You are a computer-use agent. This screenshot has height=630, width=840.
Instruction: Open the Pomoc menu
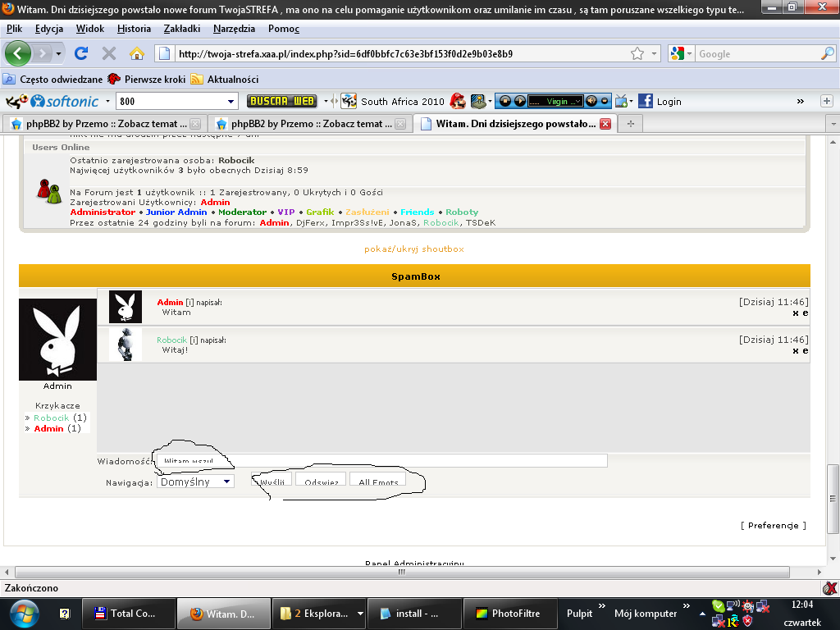(x=283, y=29)
